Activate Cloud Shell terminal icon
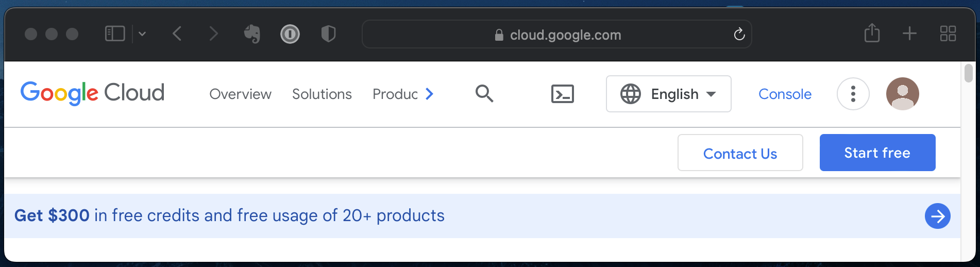 coord(562,94)
